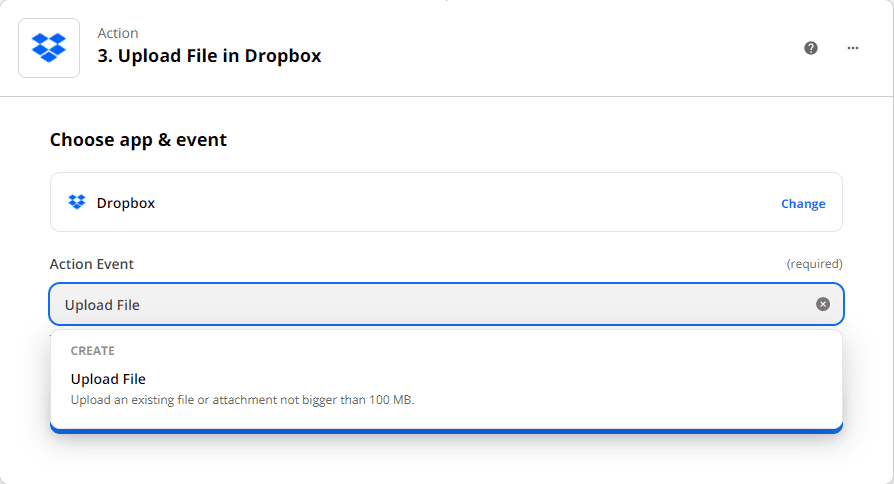Click the large Dropbox logo in header
894x484 pixels.
click(x=49, y=47)
